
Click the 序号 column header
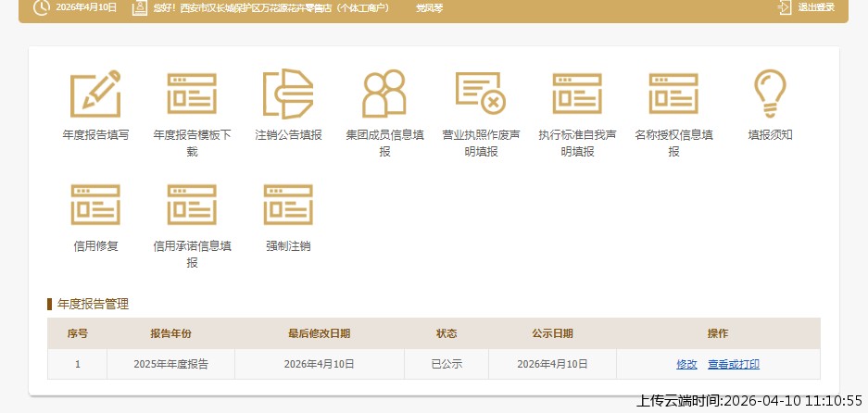coord(78,334)
